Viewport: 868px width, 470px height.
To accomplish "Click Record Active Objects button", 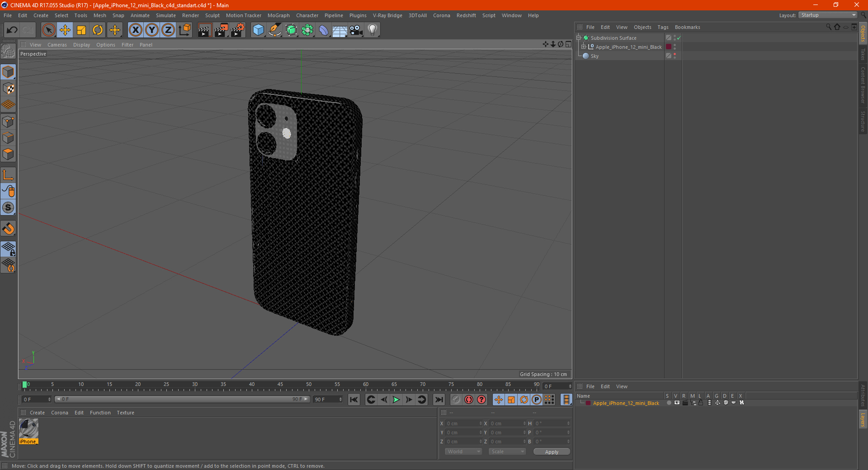I will (x=456, y=399).
